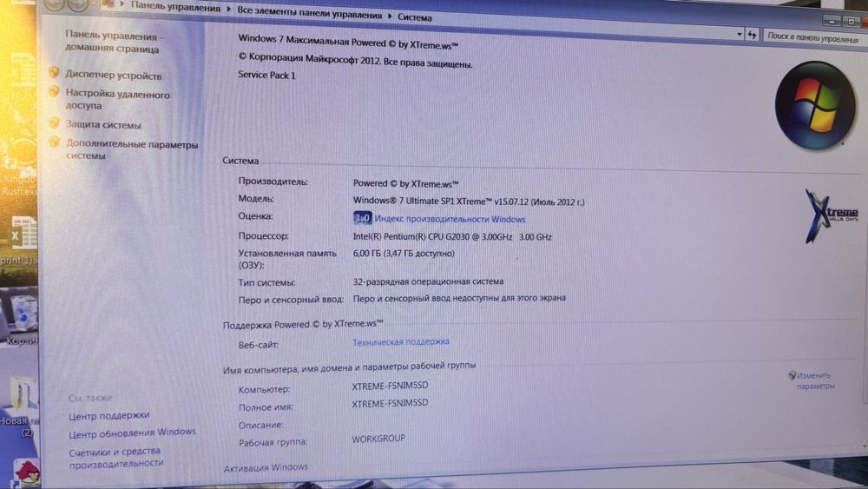Click shield icon beside Дополнительные параметры системы
Image resolution: width=868 pixels, height=489 pixels.
[54, 142]
